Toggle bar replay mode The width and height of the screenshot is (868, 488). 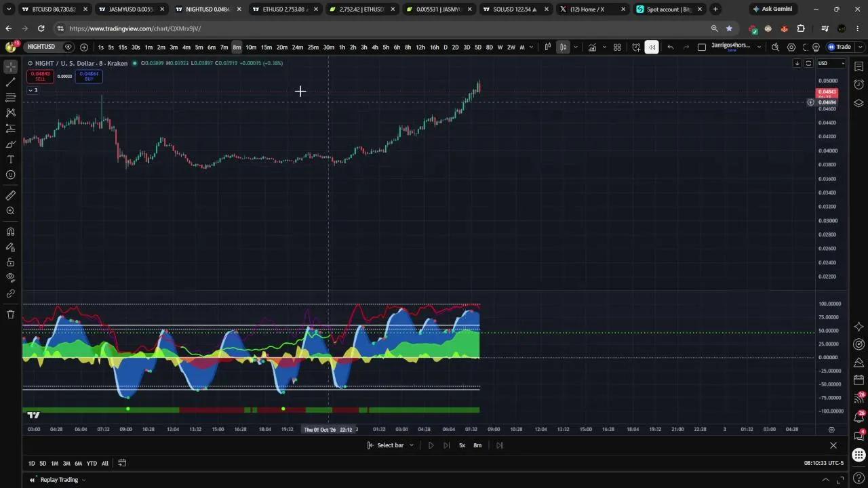652,47
